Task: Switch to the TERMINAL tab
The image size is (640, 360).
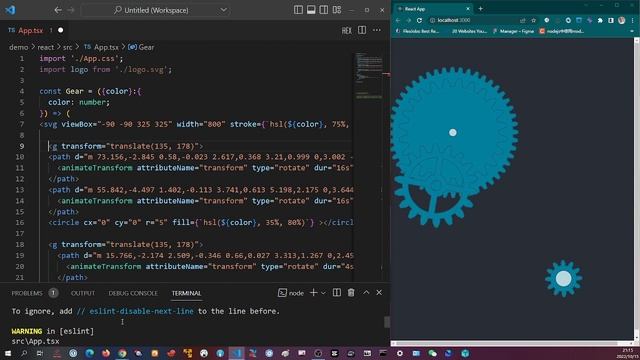Action: point(187,293)
